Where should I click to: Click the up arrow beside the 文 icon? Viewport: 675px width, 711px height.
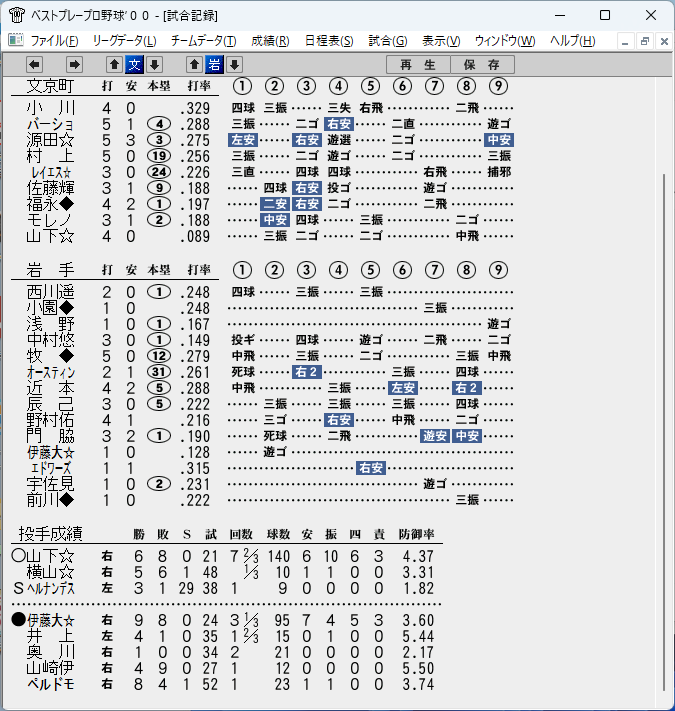coord(115,65)
